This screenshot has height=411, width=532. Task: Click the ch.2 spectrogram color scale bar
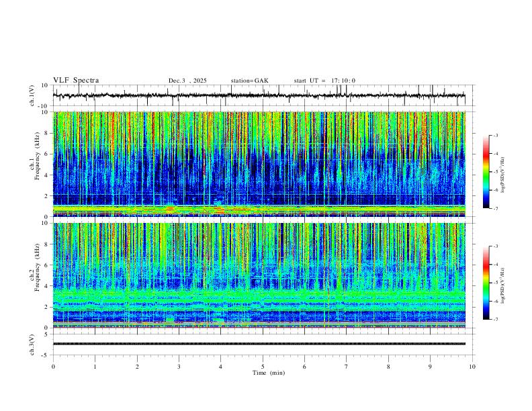pyautogui.click(x=486, y=283)
